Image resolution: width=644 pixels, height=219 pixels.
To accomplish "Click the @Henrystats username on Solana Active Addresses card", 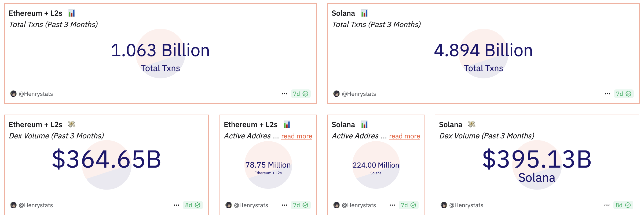I will tap(358, 205).
